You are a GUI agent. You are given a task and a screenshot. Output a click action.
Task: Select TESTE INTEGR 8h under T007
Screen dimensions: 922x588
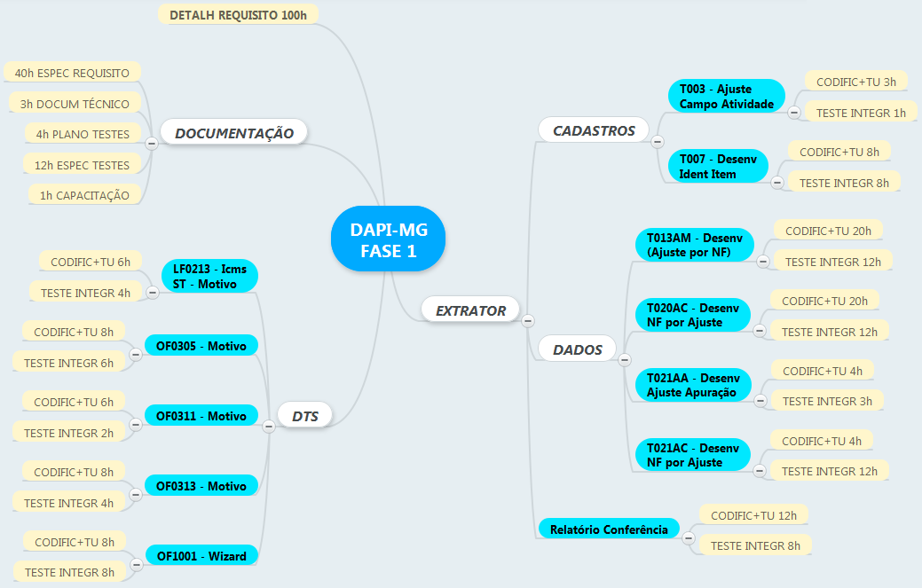[844, 183]
